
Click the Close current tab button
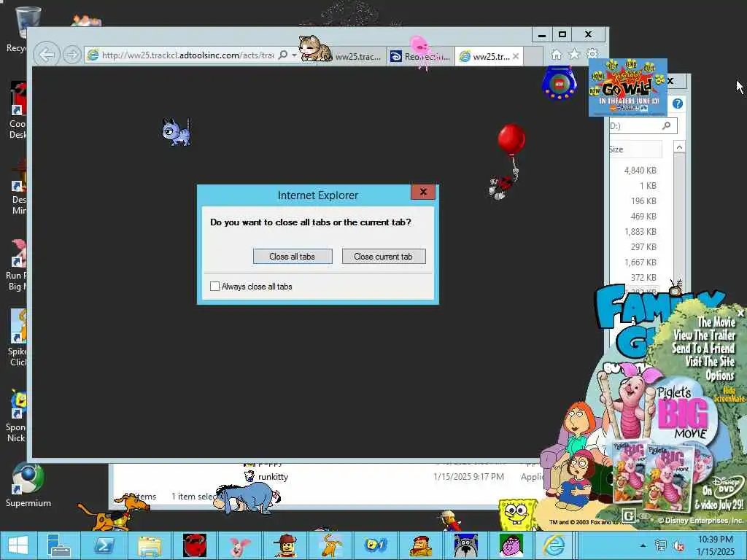384,256
